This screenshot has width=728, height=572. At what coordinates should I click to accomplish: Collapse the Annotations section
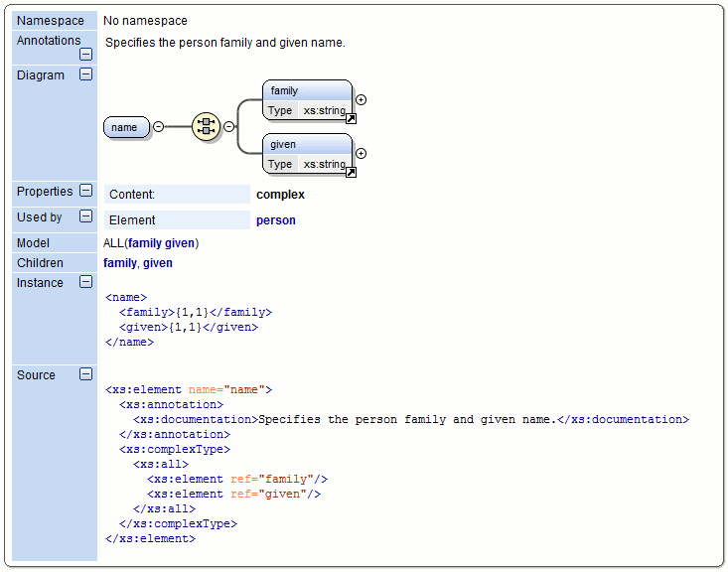pos(86,55)
